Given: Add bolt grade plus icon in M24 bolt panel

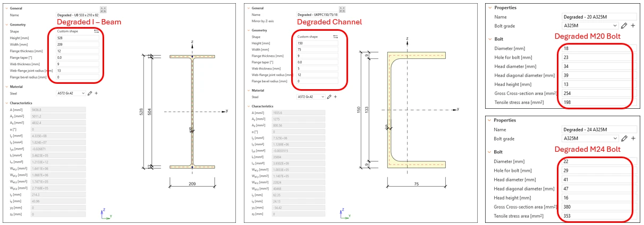Looking at the screenshot, I should 633,139.
